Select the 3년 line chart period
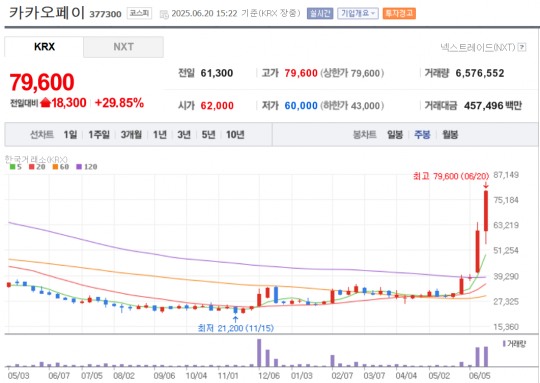540x383 pixels. pos(184,134)
